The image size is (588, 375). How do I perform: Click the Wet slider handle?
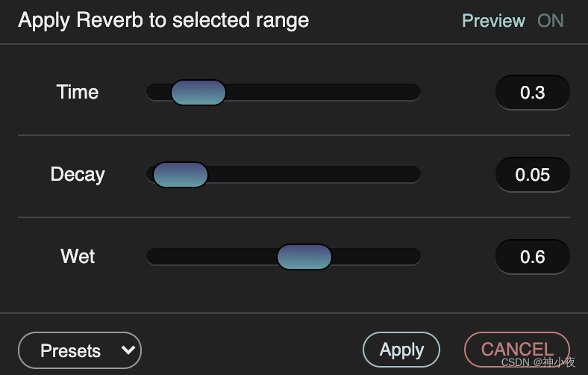pyautogui.click(x=304, y=257)
